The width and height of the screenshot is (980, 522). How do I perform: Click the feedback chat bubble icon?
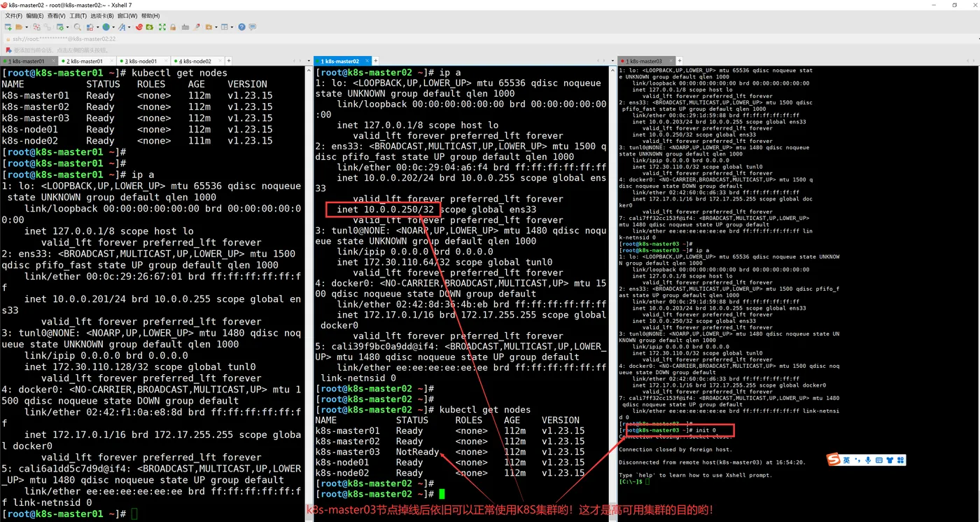click(252, 27)
